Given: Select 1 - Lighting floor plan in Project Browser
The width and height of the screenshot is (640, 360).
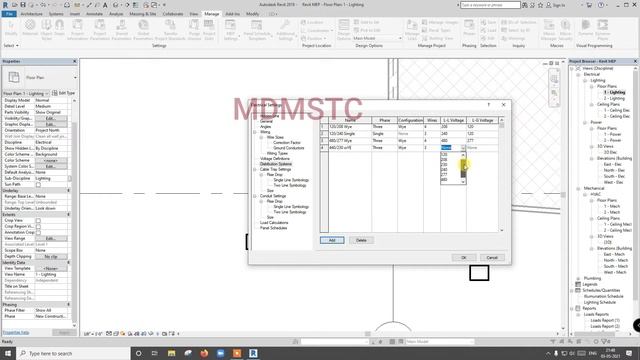Looking at the screenshot, I should click(x=614, y=93).
